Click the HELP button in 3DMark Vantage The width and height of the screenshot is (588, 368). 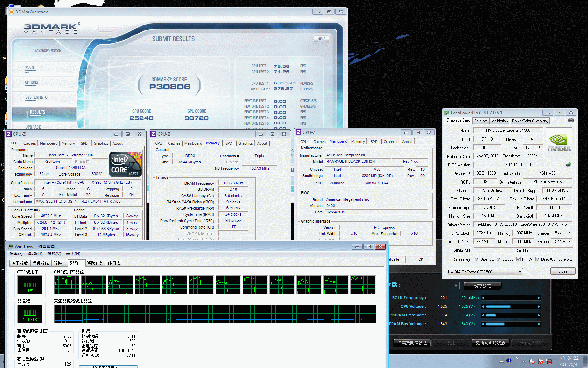321,39
